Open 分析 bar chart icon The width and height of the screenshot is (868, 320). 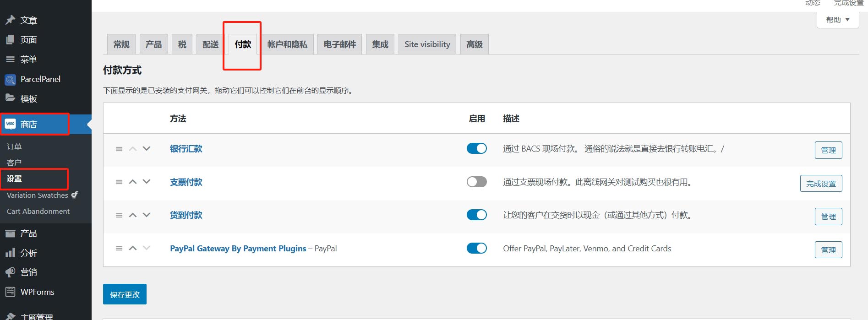(x=10, y=253)
